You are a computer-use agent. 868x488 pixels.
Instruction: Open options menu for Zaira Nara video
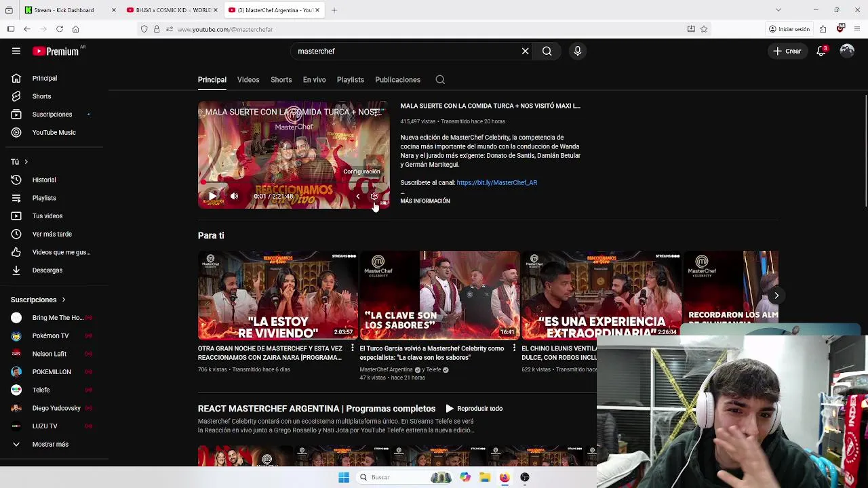coord(352,348)
